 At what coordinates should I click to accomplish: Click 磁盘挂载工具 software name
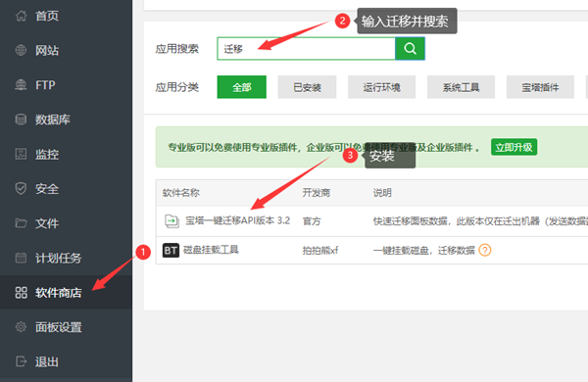(x=211, y=250)
